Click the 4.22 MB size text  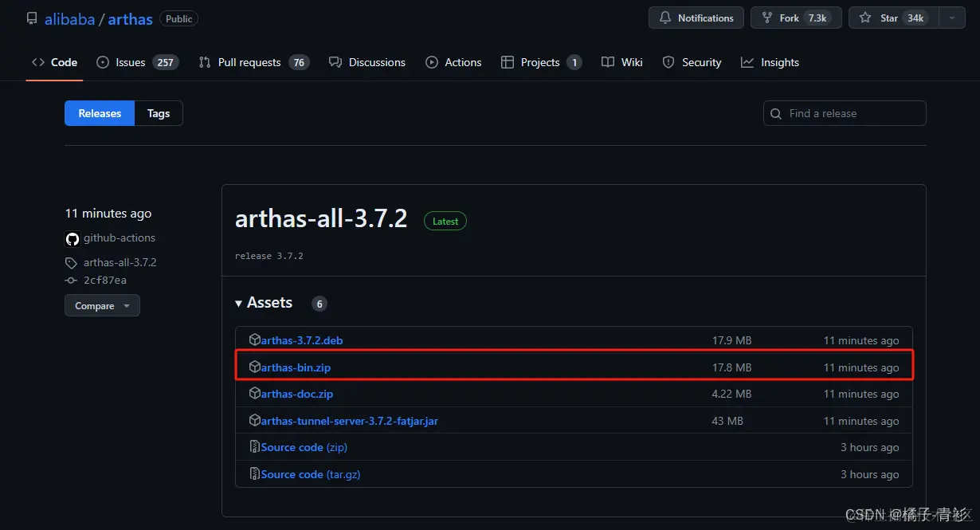coord(731,394)
